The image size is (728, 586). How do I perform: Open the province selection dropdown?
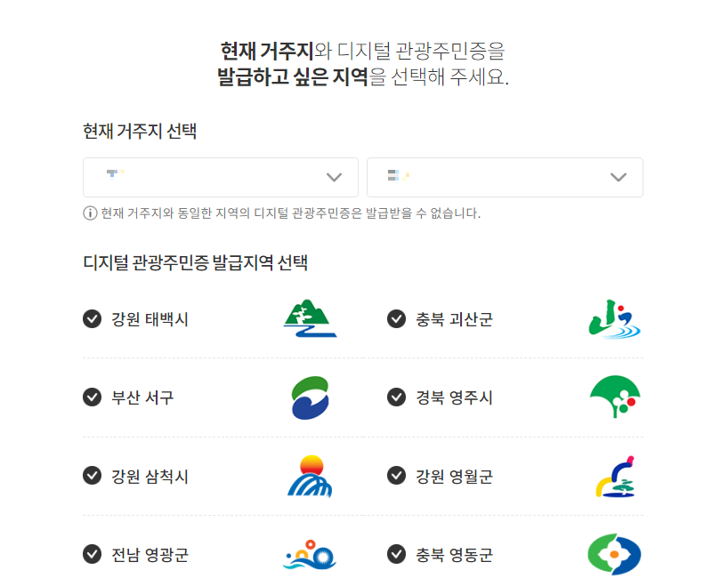(220, 177)
